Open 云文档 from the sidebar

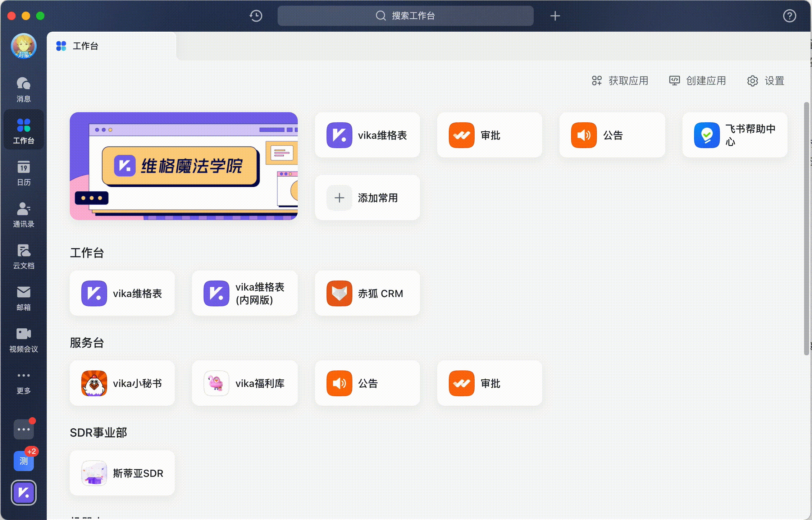tap(23, 255)
